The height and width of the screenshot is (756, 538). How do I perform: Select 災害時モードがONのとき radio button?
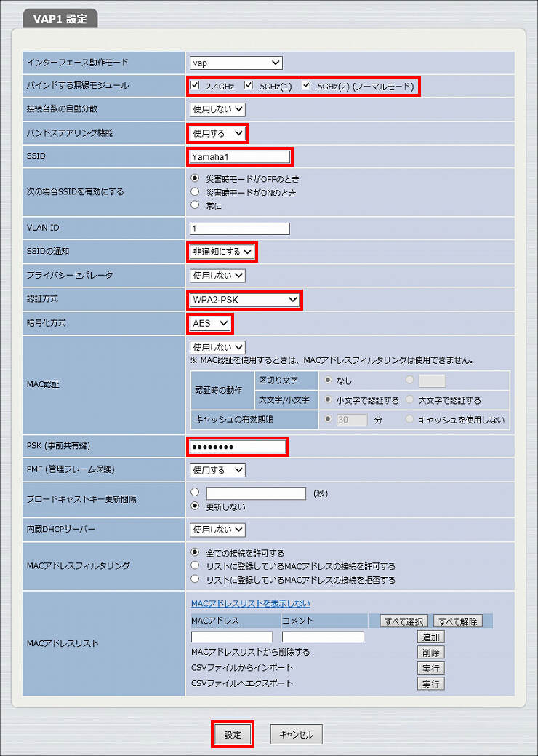point(195,192)
